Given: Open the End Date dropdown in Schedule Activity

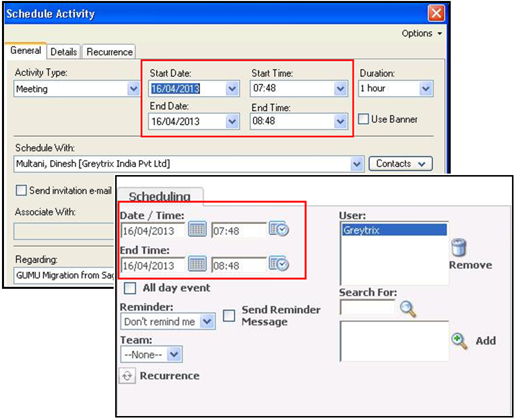Looking at the screenshot, I should tap(232, 121).
